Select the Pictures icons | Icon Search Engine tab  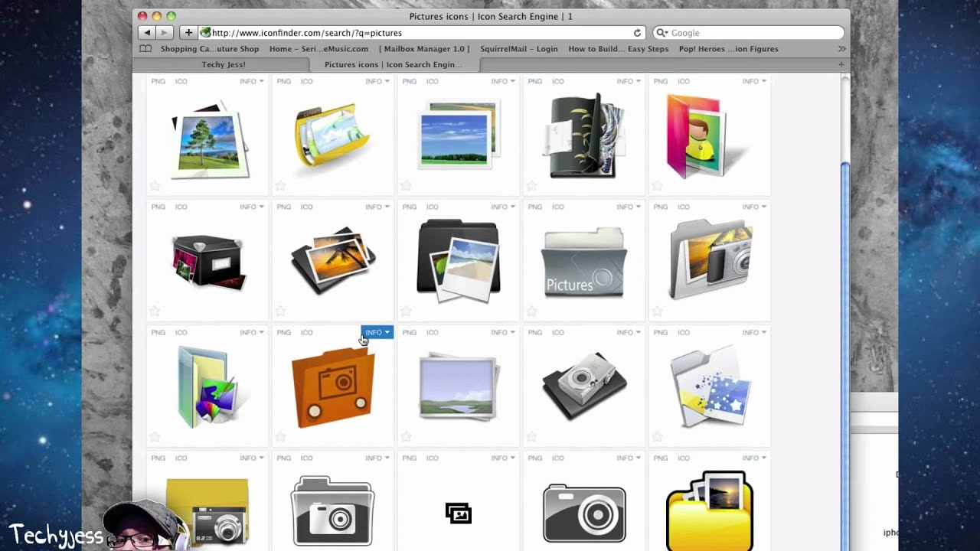(393, 65)
